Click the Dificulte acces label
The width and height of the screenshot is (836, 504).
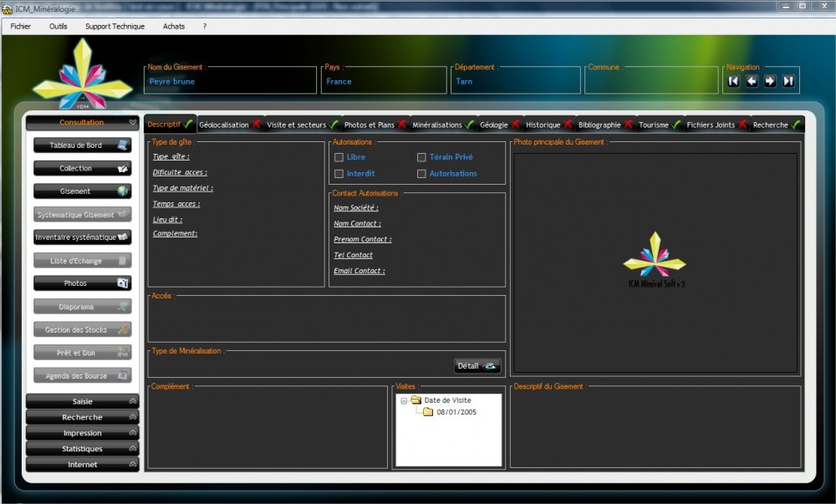pyautogui.click(x=181, y=172)
